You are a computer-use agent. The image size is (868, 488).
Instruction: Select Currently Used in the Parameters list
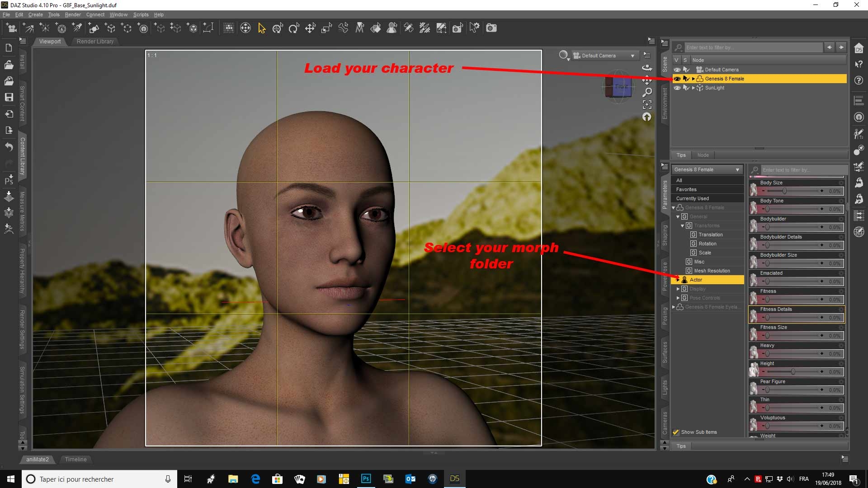(692, 198)
